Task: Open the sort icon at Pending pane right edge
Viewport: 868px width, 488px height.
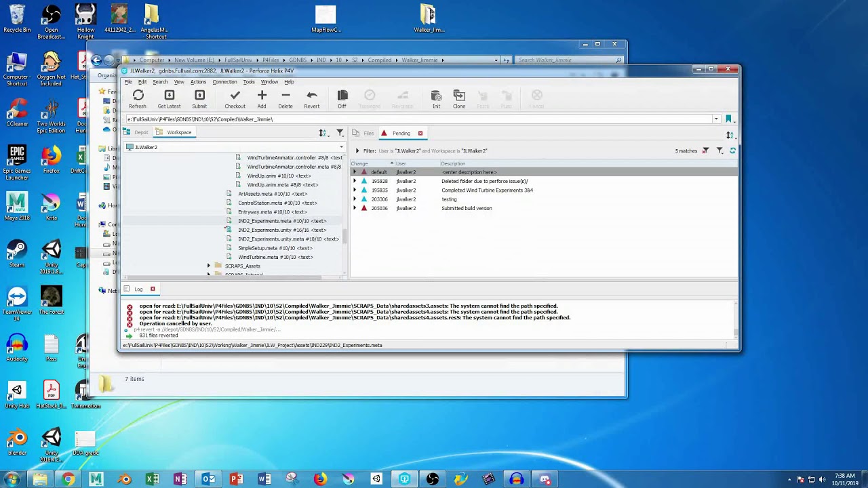Action: 730,135
